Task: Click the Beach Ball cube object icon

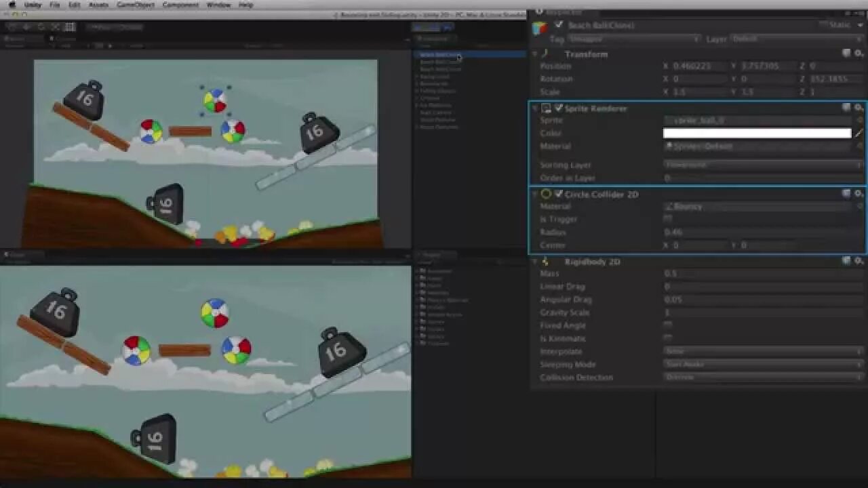Action: pyautogui.click(x=540, y=28)
